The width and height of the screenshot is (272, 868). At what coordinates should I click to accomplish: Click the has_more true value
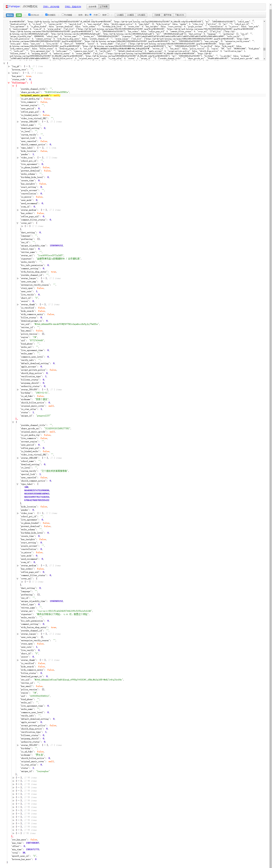click(29, 76)
